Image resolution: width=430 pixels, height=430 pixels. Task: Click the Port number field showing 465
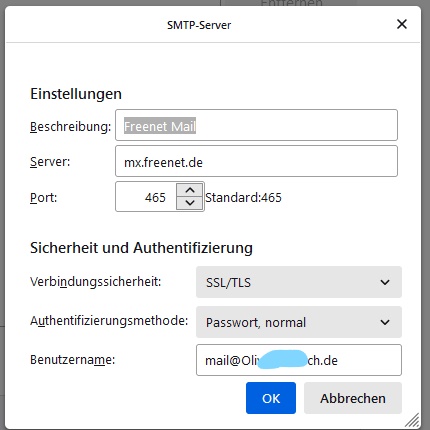pyautogui.click(x=146, y=197)
